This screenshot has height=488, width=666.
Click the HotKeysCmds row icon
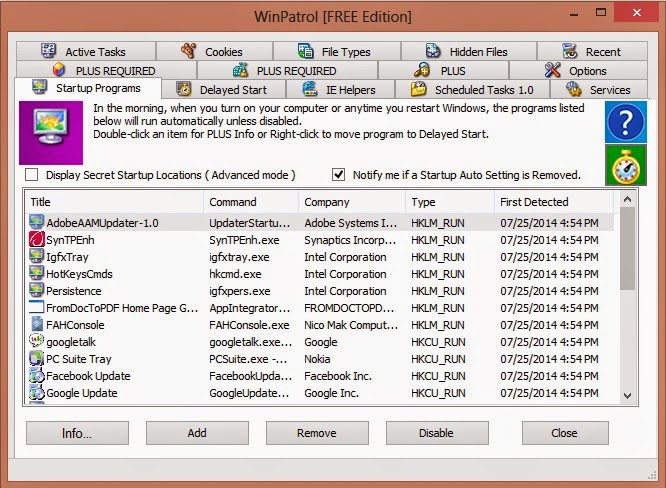(x=37, y=273)
